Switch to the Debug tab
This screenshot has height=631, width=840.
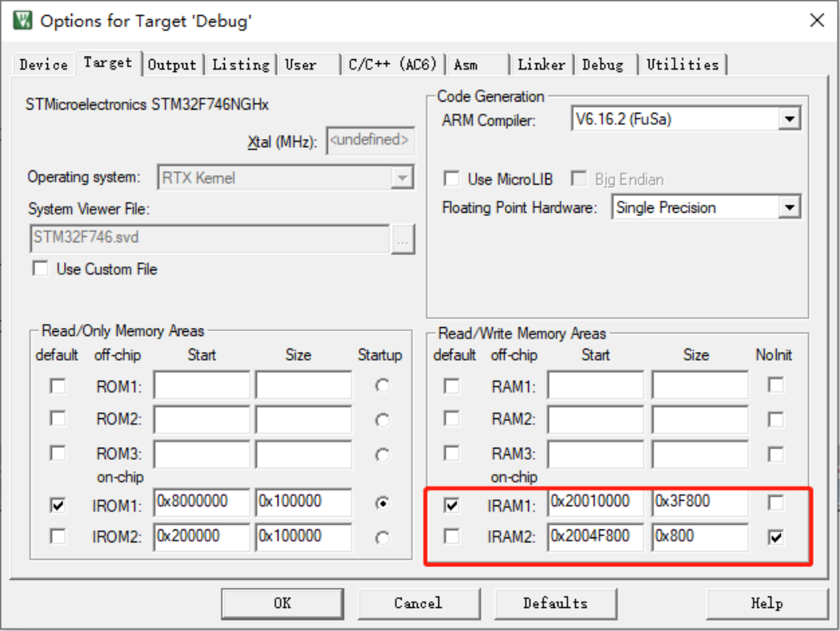point(602,65)
